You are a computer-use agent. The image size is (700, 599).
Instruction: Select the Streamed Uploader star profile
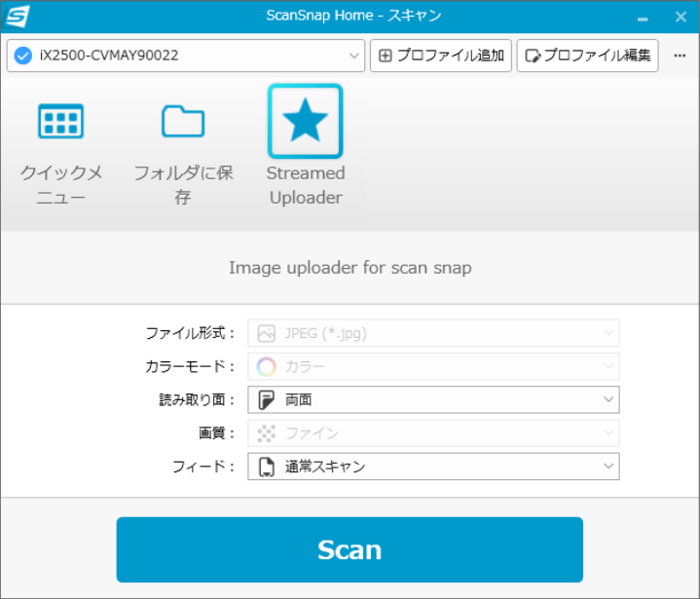[305, 122]
